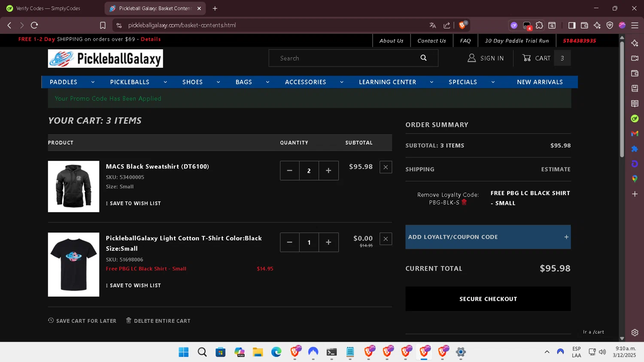Screen dimensions: 644x362
Task: Add sidebar item with plus icon
Action: pos(635,194)
